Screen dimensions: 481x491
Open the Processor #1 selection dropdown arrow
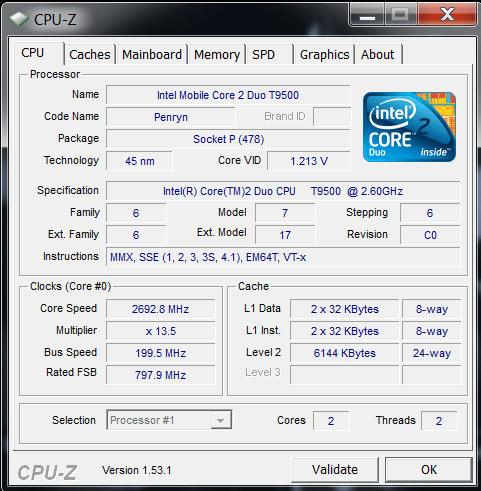click(x=221, y=420)
